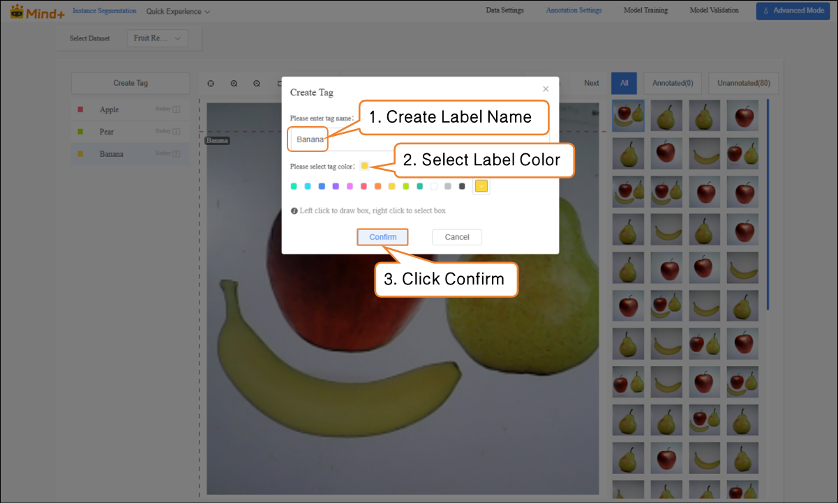Click the Advanced Mode flask button
This screenshot has height=504, width=838.
coord(793,10)
